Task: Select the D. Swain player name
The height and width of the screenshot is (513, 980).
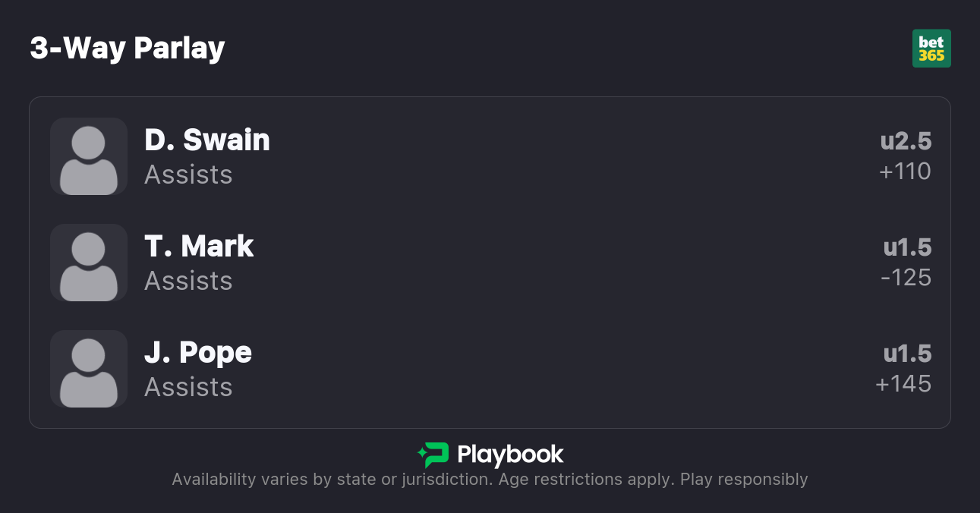Action: coord(207,140)
